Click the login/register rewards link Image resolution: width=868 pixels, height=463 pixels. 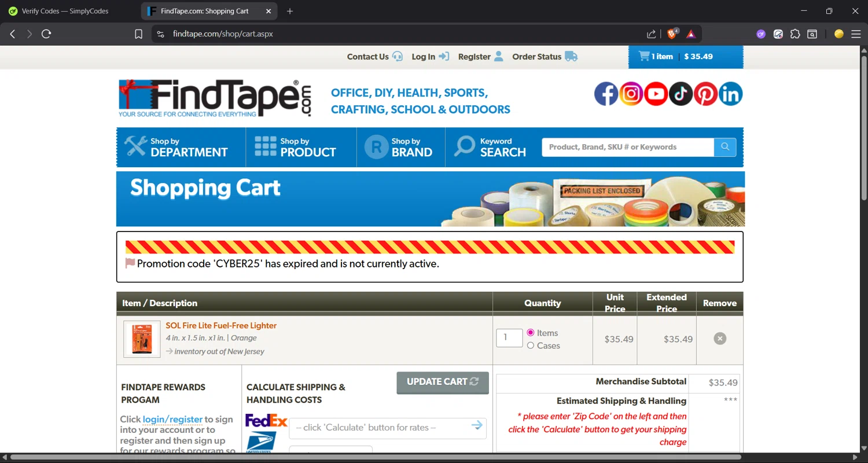point(172,419)
